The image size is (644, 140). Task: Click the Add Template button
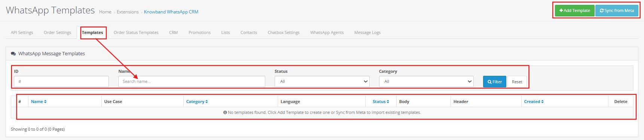(574, 10)
